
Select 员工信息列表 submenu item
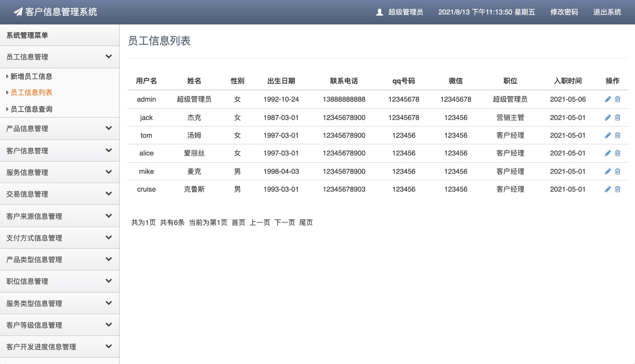(31, 92)
